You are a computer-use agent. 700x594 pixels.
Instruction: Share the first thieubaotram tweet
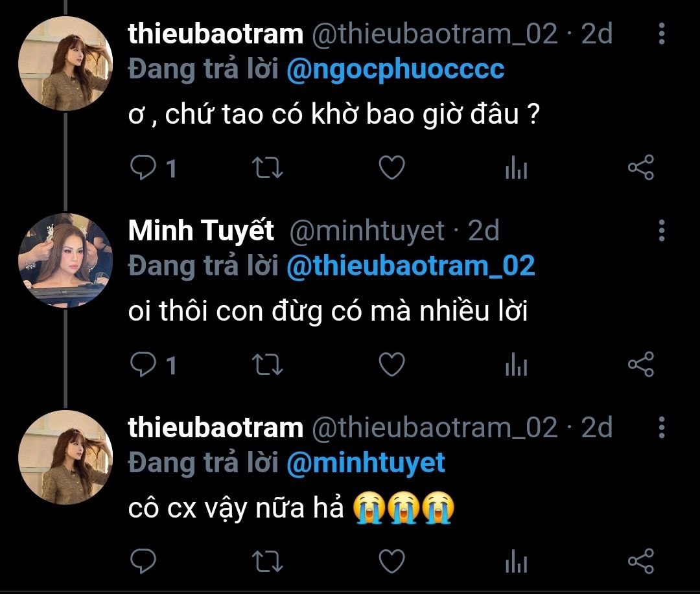(x=641, y=168)
